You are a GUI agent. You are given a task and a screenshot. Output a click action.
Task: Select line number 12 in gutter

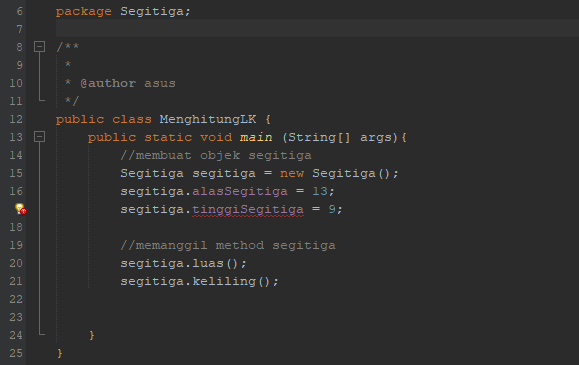(16, 119)
